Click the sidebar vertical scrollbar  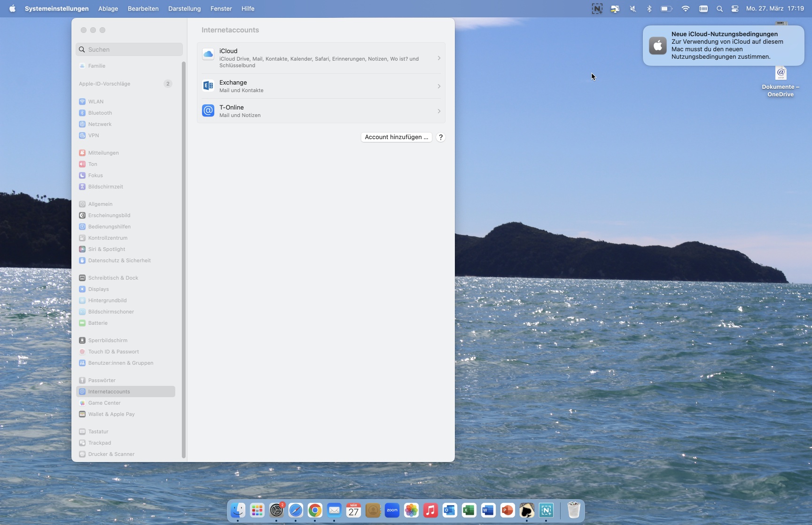pos(184,259)
